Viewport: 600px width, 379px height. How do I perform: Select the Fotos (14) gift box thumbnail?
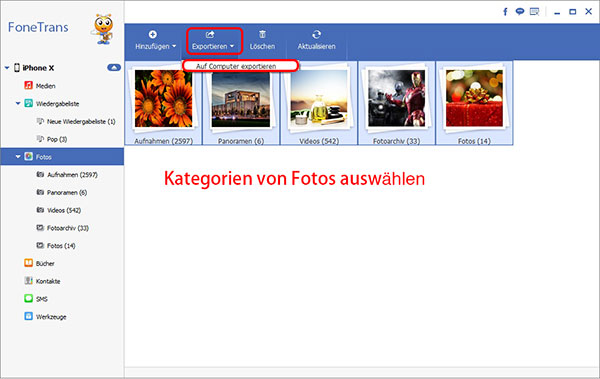[474, 98]
